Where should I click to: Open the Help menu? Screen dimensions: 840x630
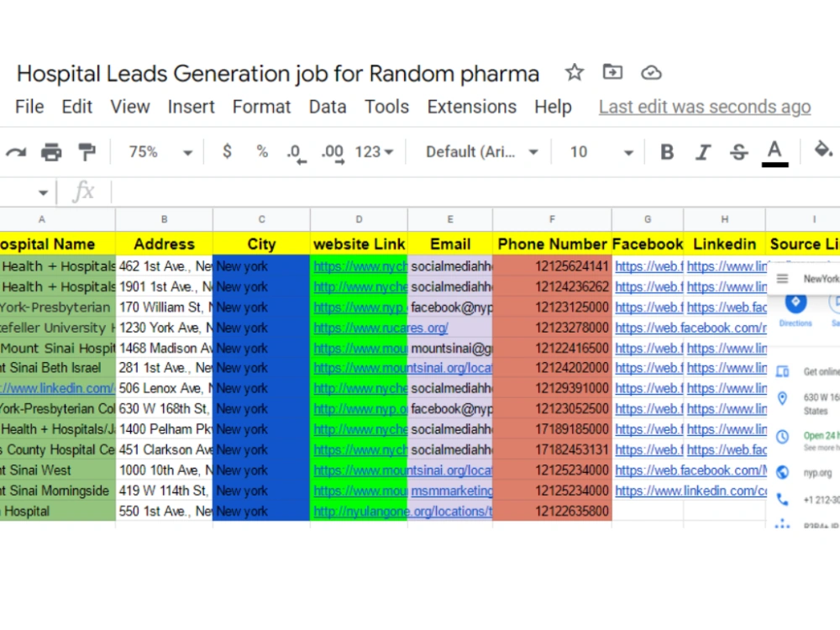(x=553, y=107)
